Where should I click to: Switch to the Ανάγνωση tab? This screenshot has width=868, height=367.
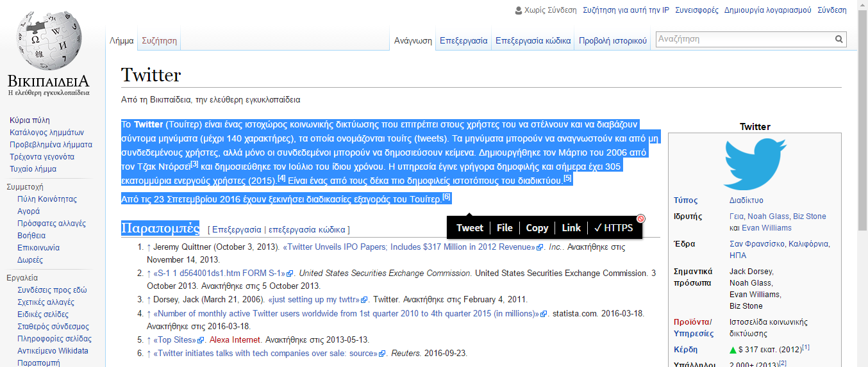[x=413, y=40]
